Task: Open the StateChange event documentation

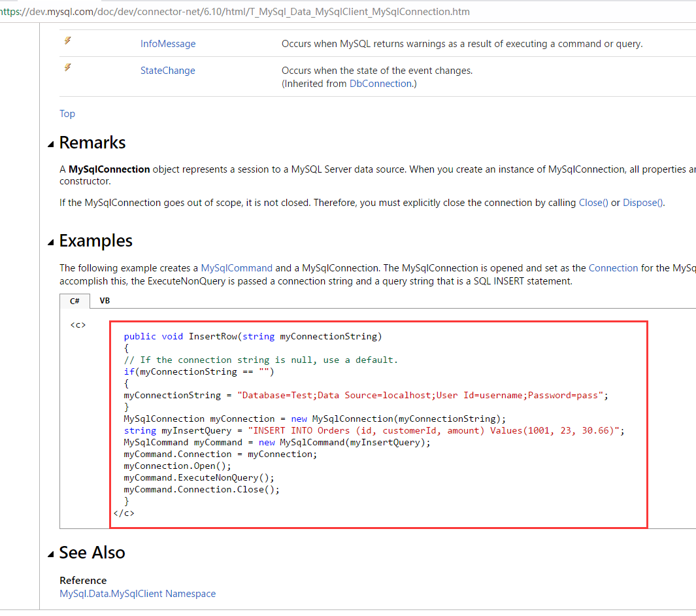Action: [x=167, y=70]
